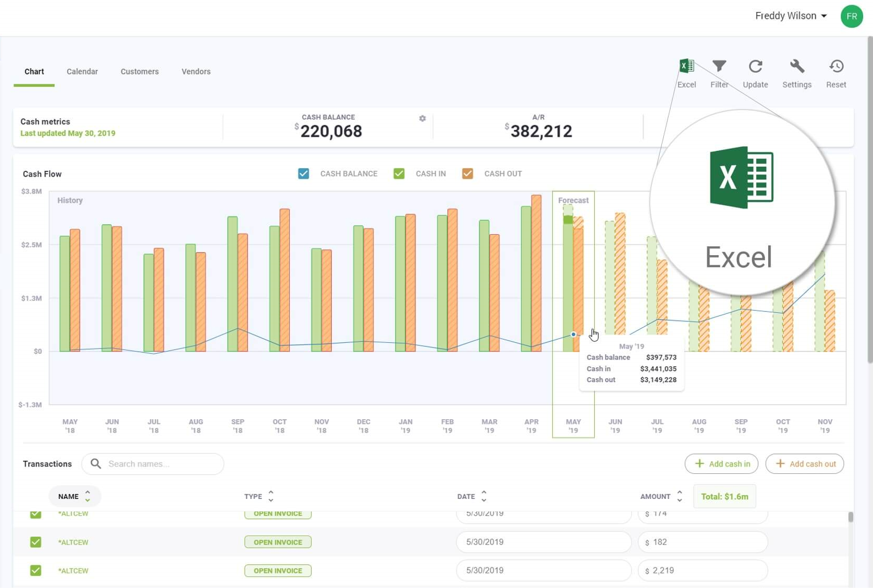Export data with the Excel icon

(x=686, y=66)
